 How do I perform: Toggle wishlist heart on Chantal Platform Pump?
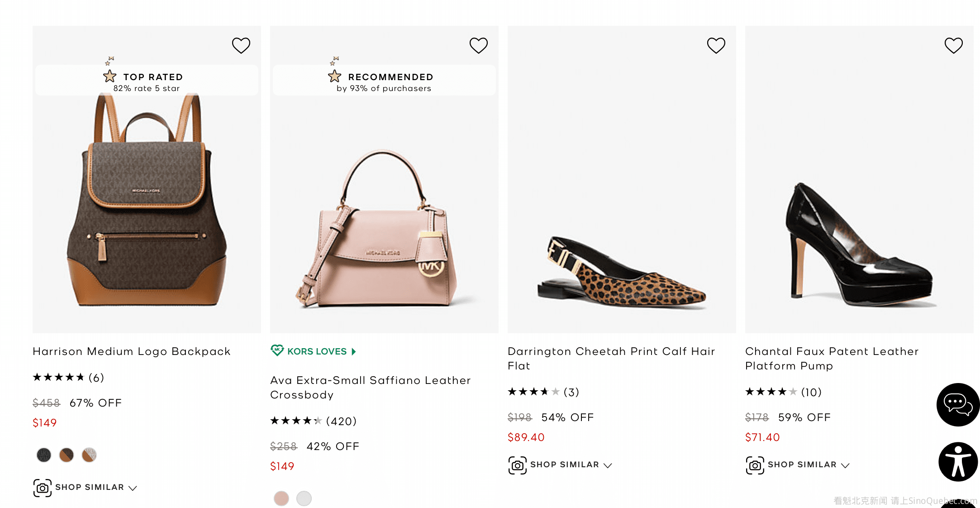pyautogui.click(x=954, y=45)
